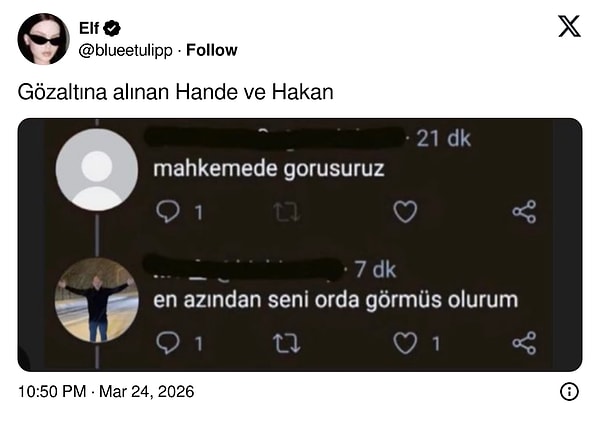The height and width of the screenshot is (422, 600).
Task: Open the @blueetulipp profile handle
Action: click(x=126, y=51)
